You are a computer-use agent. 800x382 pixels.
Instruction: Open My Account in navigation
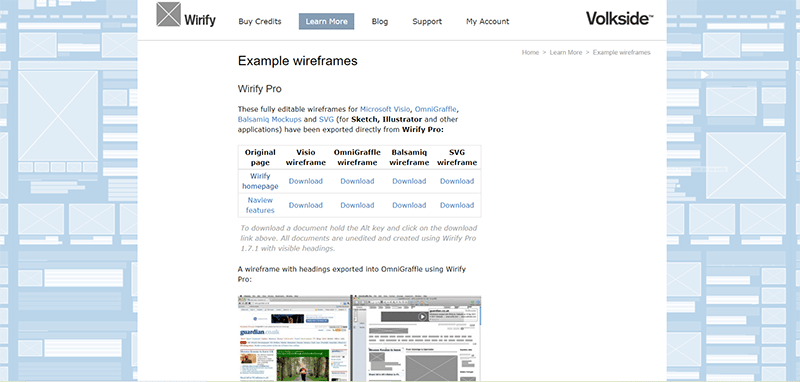pos(487,21)
